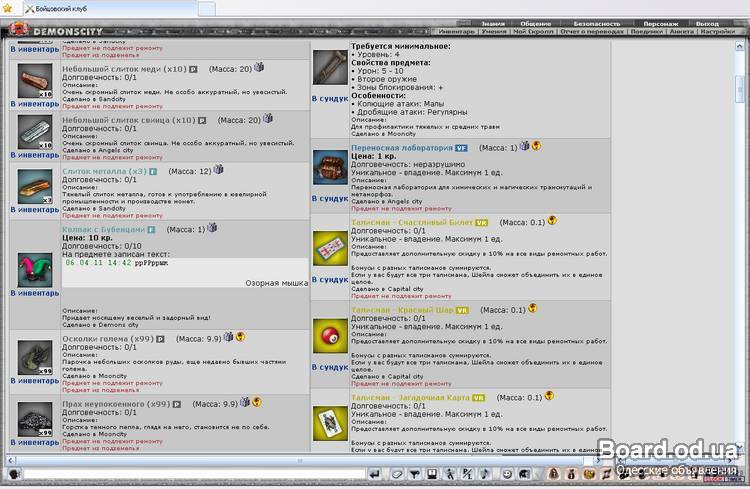This screenshot has width=750, height=489.
Task: Click the Переносная лаборатория chest thumbnail
Action: 330,167
